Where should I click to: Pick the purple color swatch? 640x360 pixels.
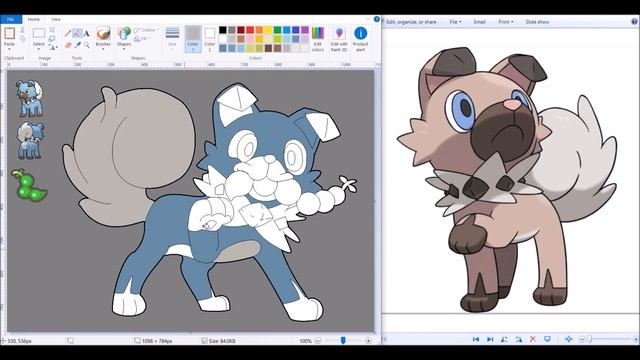(305, 30)
